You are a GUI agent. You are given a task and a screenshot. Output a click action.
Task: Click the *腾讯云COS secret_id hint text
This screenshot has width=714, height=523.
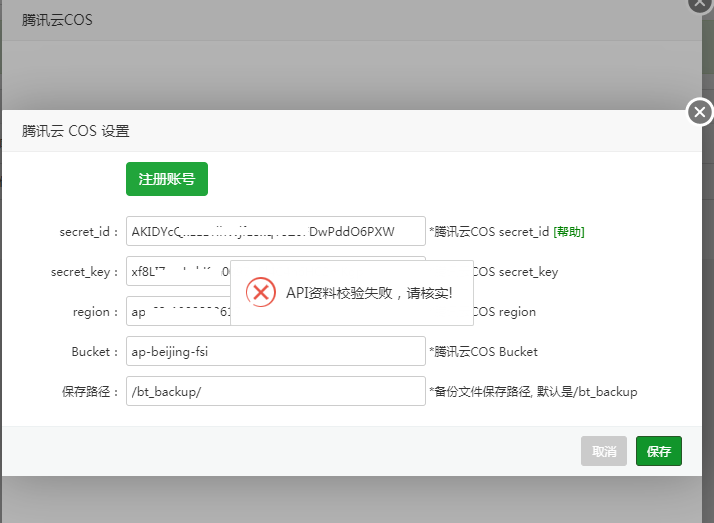tap(490, 232)
